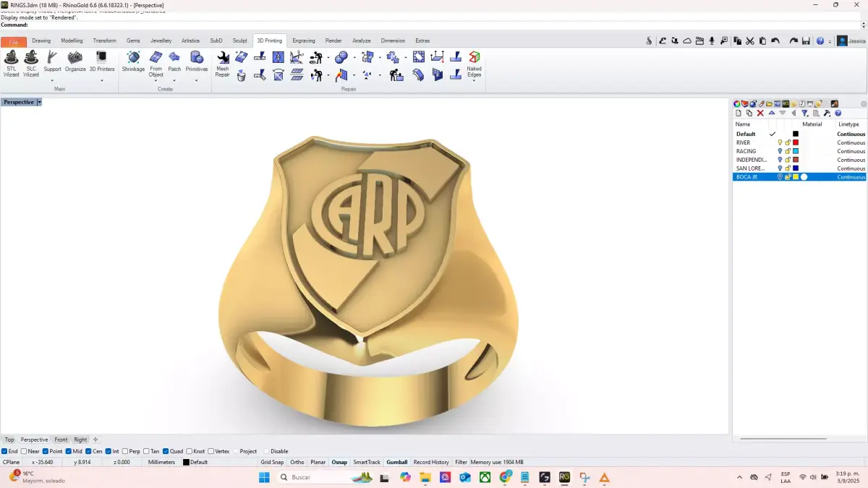This screenshot has height=488, width=868.
Task: Click the Undo arrow icon
Action: pyautogui.click(x=775, y=41)
